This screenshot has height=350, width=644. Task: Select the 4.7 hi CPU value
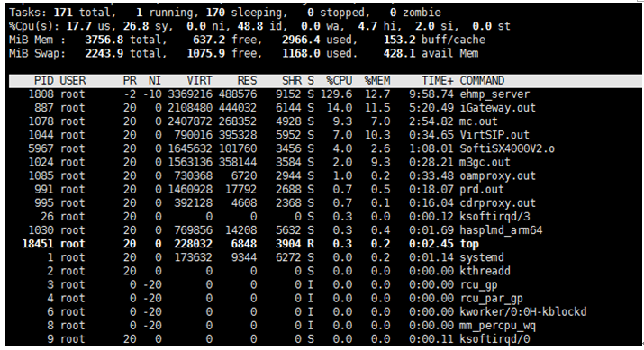click(x=368, y=26)
